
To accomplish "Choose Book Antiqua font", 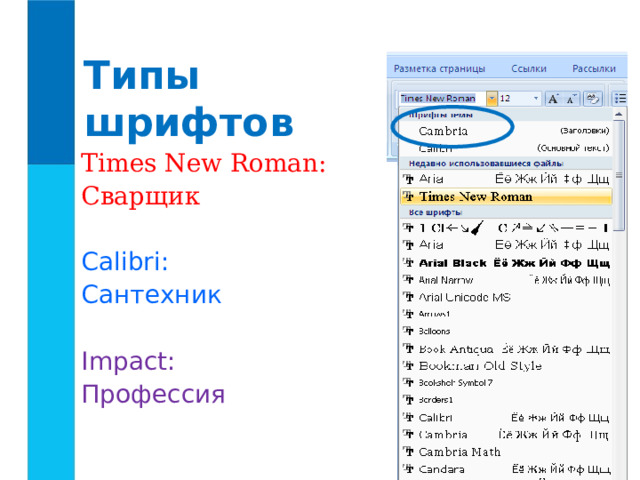I will (x=506, y=349).
